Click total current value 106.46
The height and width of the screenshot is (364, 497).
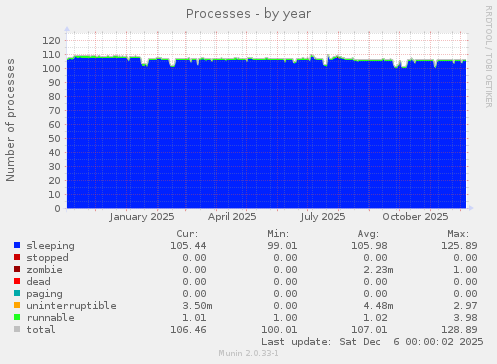188,330
